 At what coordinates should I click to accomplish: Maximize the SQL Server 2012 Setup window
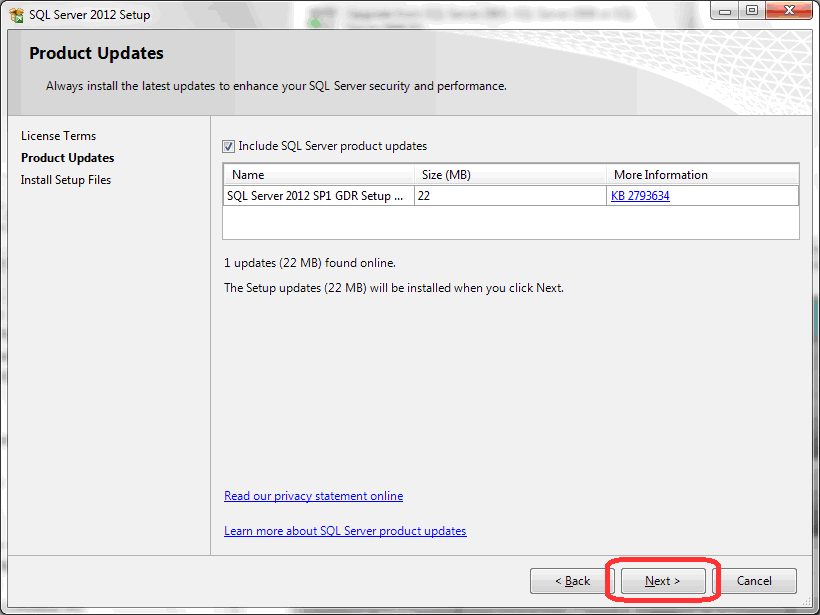pyautogui.click(x=751, y=11)
